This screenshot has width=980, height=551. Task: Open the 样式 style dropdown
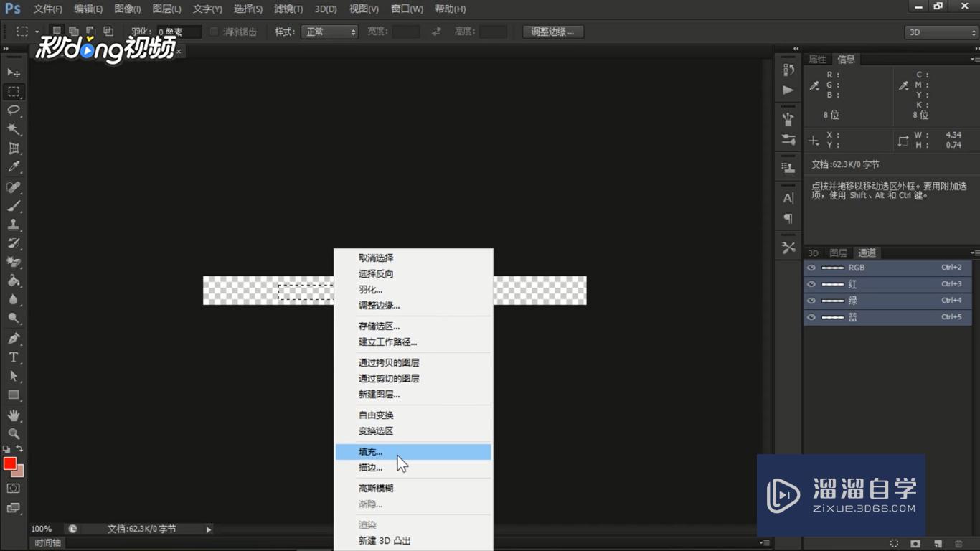(x=329, y=32)
